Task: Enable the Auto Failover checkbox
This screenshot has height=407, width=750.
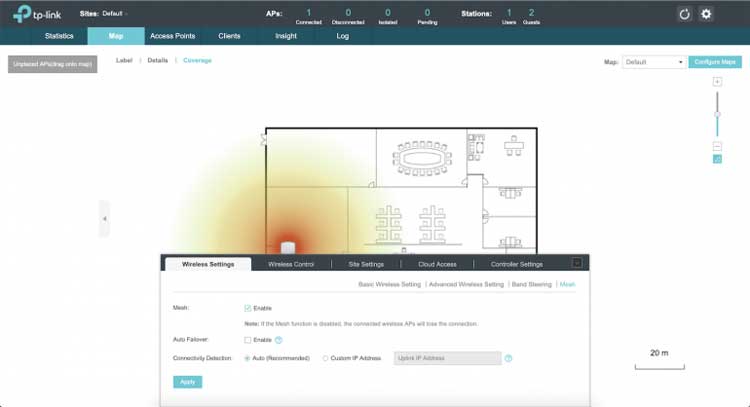Action: (x=248, y=340)
